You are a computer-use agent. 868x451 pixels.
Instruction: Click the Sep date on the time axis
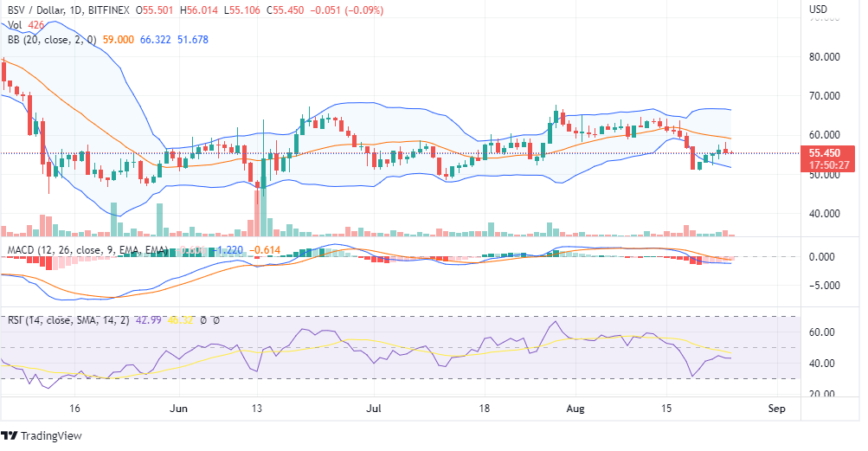click(x=776, y=407)
